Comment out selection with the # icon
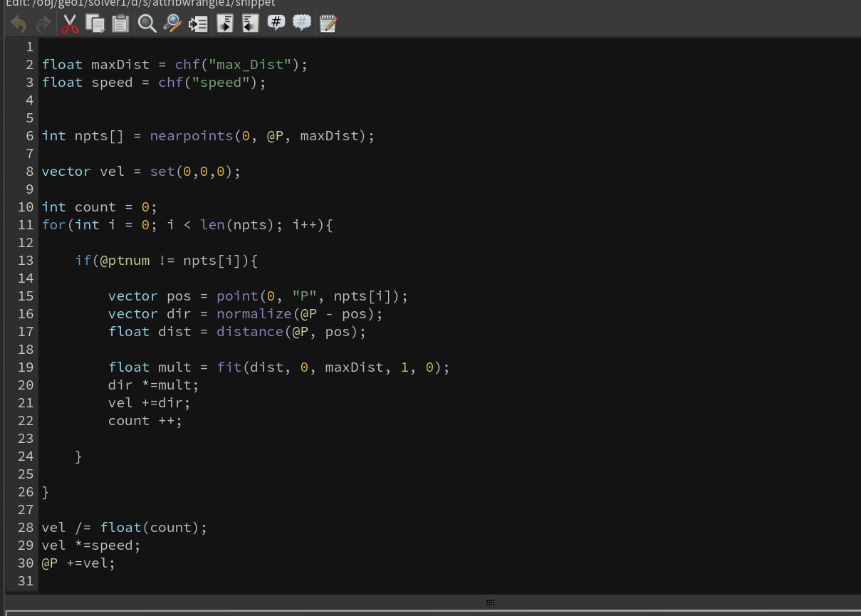 (276, 24)
